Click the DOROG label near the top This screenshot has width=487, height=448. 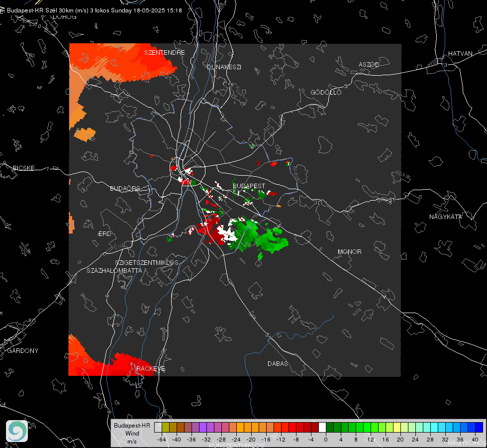65,17
